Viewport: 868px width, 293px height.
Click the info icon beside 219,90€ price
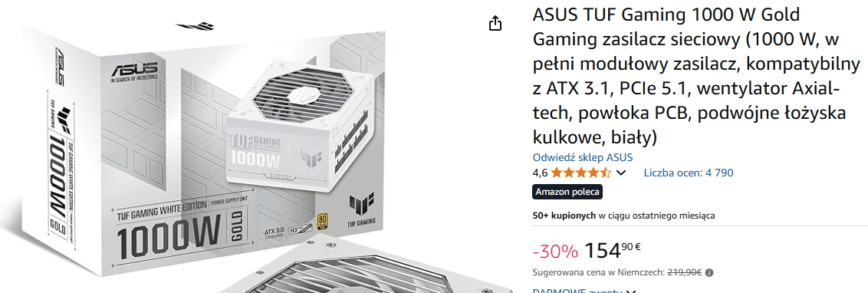coord(710,272)
